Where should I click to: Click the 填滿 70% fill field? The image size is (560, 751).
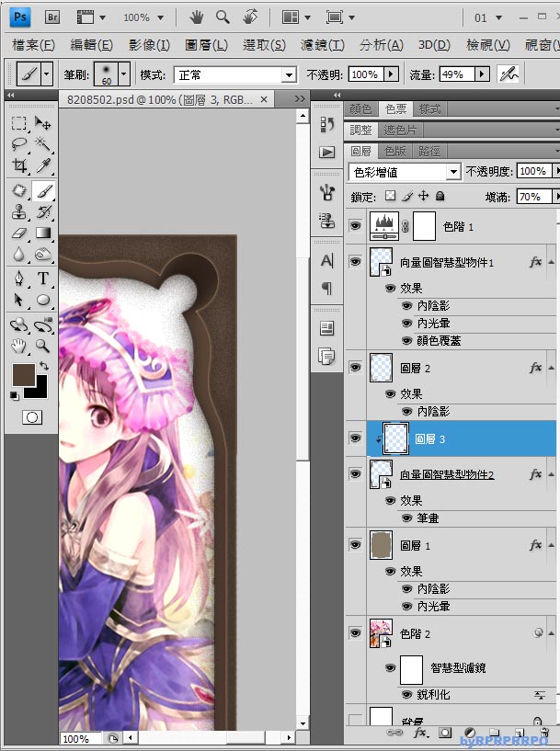[x=533, y=197]
